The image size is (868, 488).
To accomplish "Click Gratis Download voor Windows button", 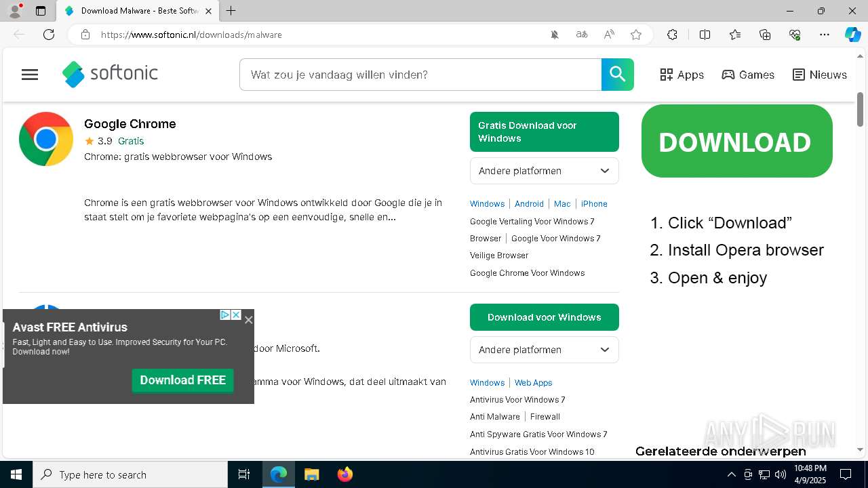I will point(545,131).
